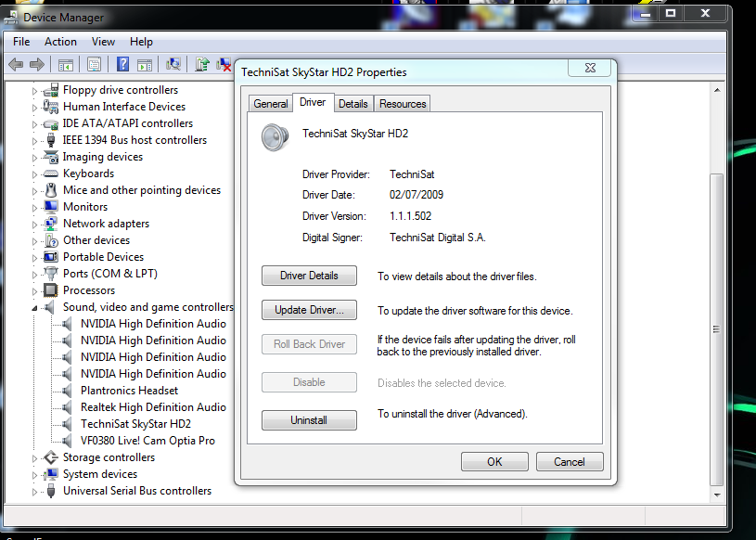Click the Processors chip icon
This screenshot has height=540, width=756.
click(x=51, y=290)
